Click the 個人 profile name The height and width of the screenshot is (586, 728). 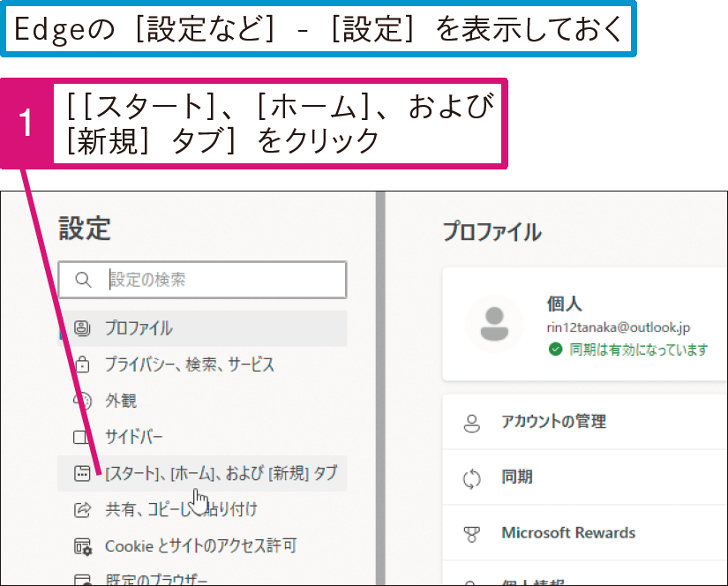click(x=564, y=304)
